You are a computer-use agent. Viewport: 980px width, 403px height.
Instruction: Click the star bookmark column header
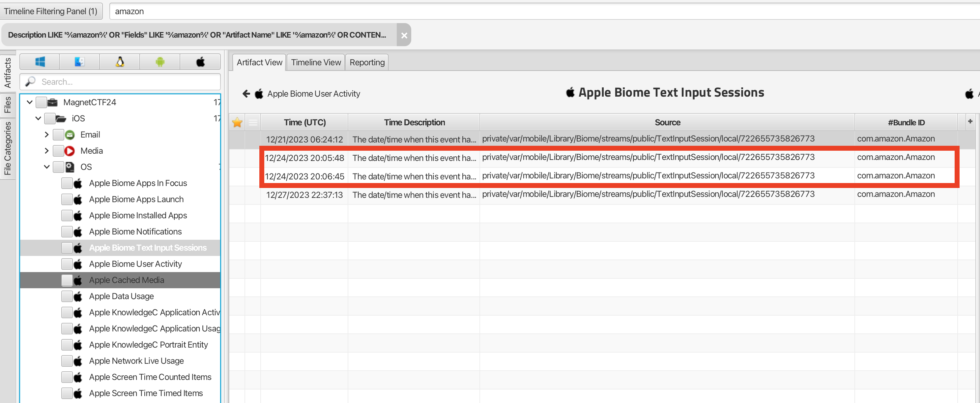(x=237, y=122)
